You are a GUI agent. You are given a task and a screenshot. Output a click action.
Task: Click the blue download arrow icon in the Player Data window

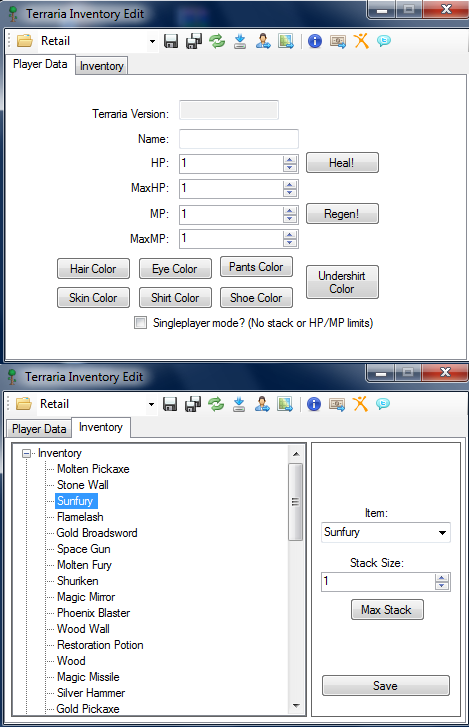click(x=240, y=41)
